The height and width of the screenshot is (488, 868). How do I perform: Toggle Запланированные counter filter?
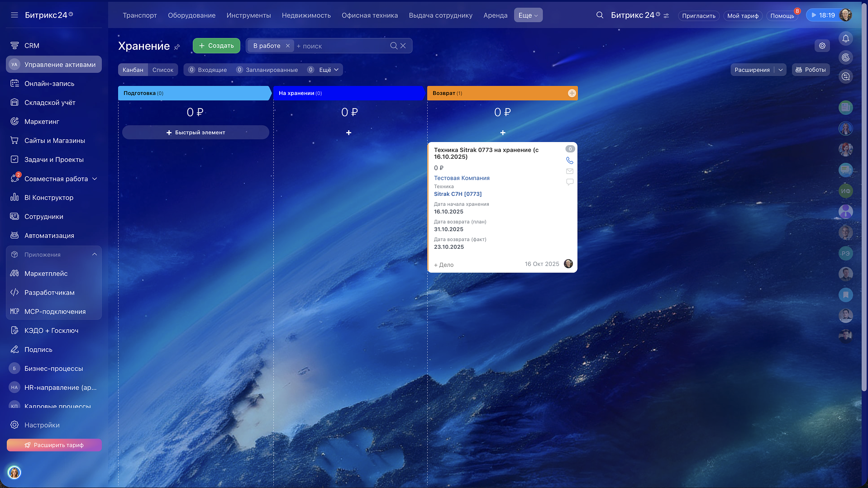pos(267,70)
